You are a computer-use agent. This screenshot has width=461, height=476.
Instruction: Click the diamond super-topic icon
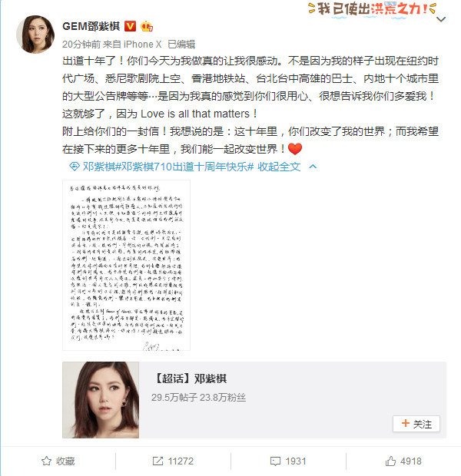tap(75, 167)
